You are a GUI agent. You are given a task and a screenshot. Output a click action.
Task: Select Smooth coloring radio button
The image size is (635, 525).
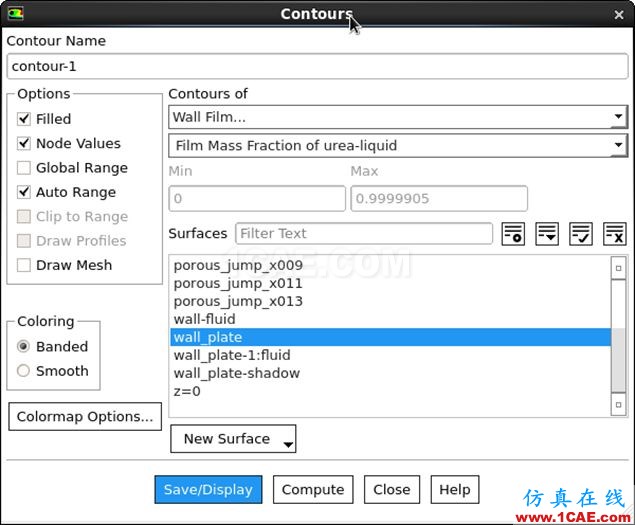click(x=23, y=371)
